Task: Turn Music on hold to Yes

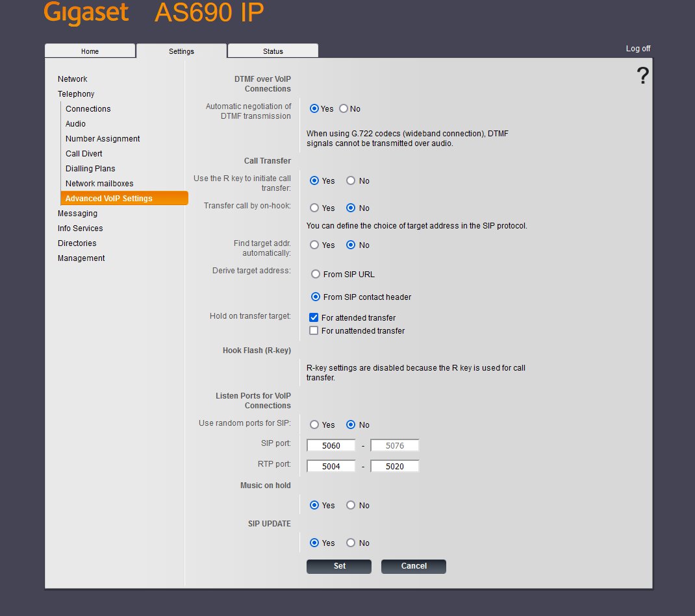Action: [x=314, y=505]
